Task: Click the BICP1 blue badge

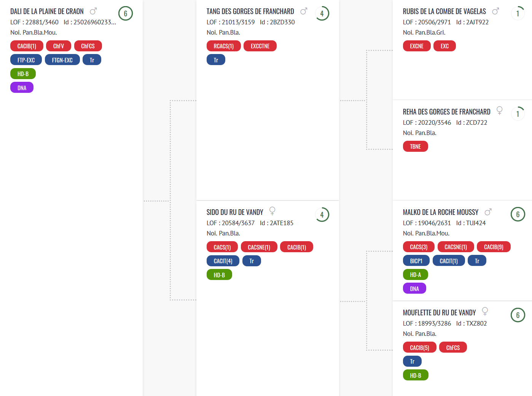Action: [x=416, y=261]
